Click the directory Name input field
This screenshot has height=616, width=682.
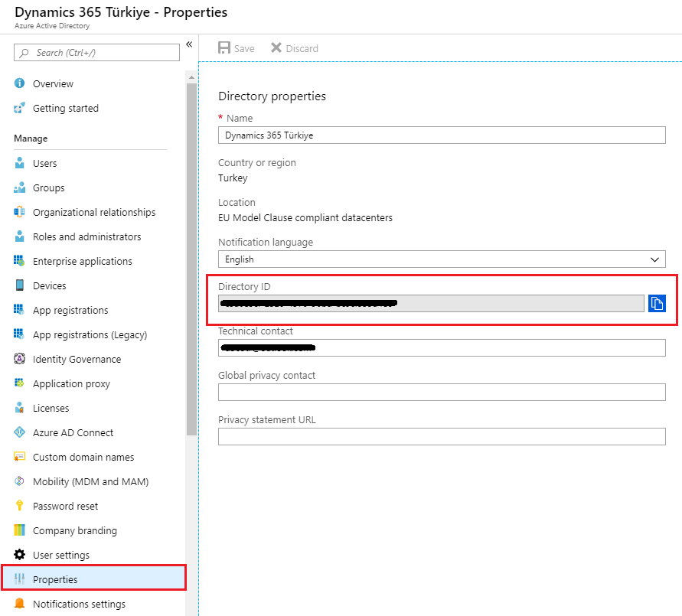(x=442, y=135)
